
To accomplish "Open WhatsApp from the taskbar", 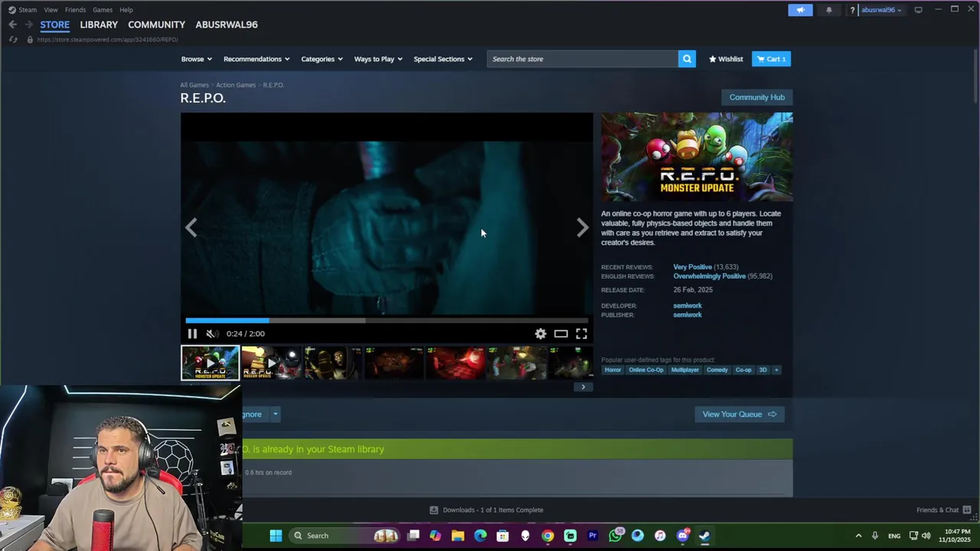I will pyautogui.click(x=616, y=536).
